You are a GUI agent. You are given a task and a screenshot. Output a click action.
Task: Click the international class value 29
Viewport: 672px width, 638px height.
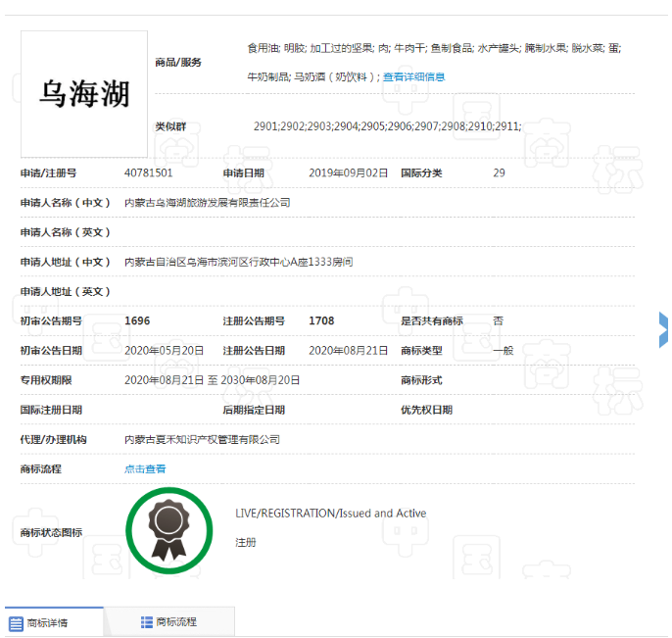(x=499, y=172)
